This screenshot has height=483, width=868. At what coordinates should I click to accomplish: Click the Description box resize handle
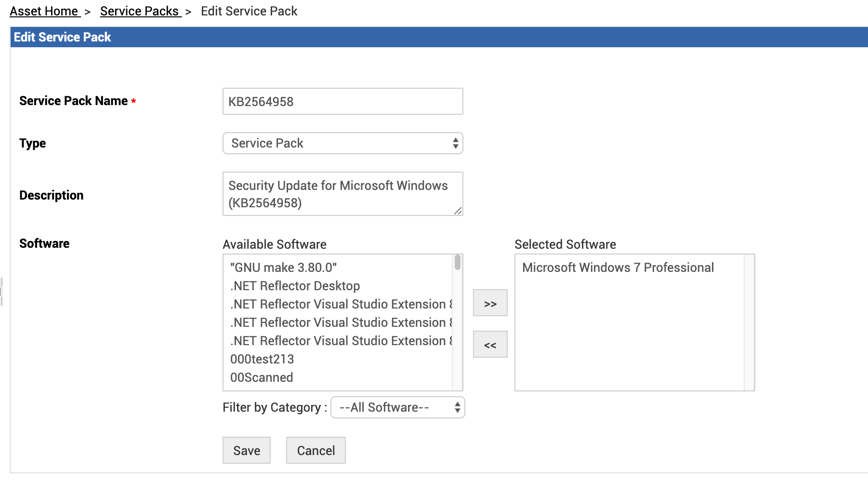click(x=458, y=211)
